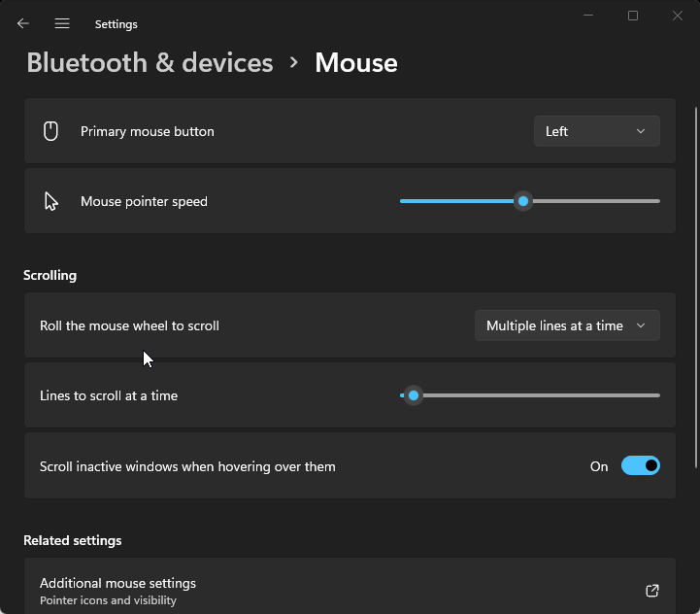Image resolution: width=700 pixels, height=614 pixels.
Task: Click the Pointer icons and visibility subtitle
Action: click(108, 600)
